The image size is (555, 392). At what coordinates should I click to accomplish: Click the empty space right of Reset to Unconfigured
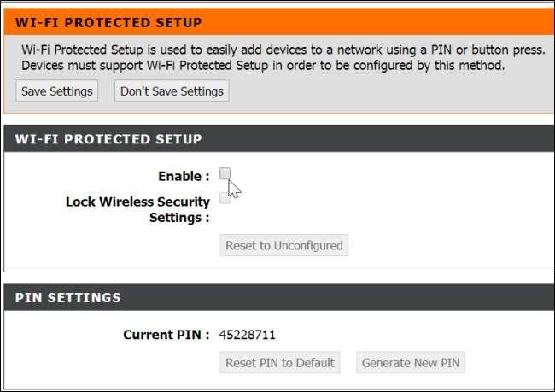click(444, 245)
